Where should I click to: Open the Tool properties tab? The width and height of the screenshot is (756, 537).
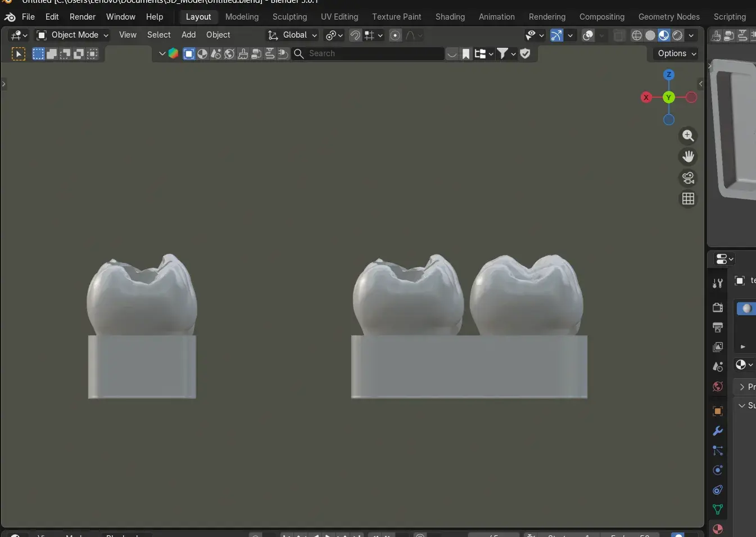(x=718, y=283)
